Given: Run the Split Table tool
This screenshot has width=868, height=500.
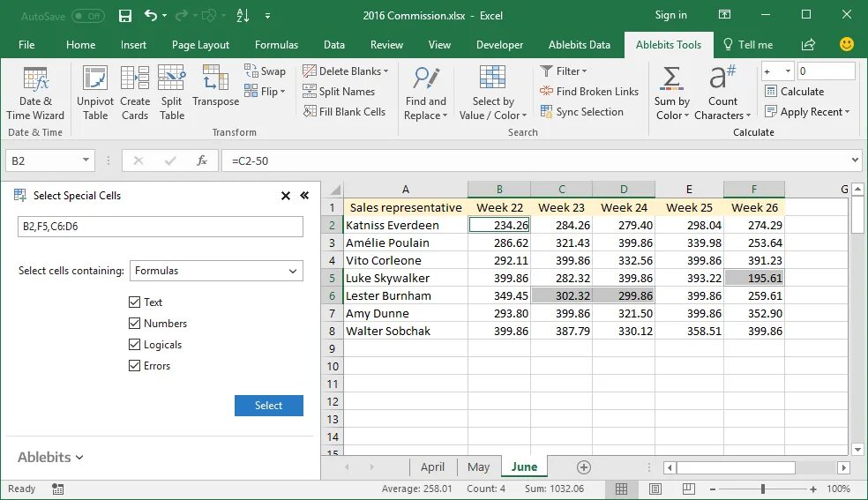Looking at the screenshot, I should [x=172, y=93].
